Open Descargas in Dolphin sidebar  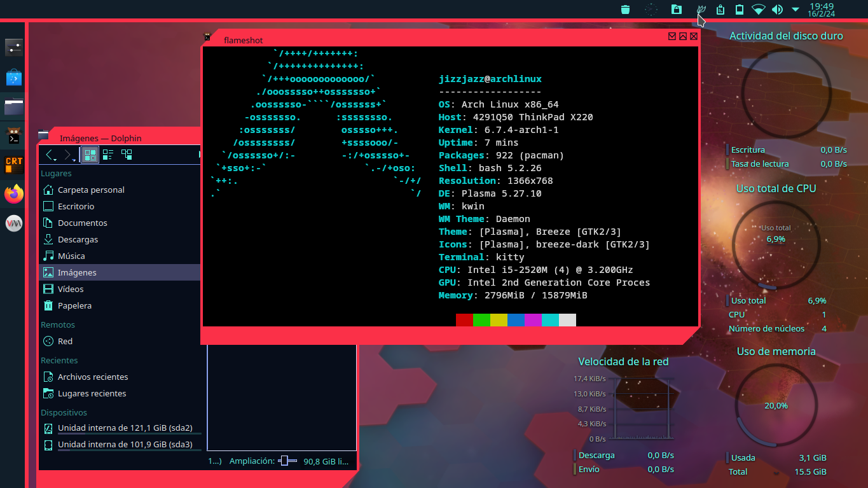tap(120, 239)
